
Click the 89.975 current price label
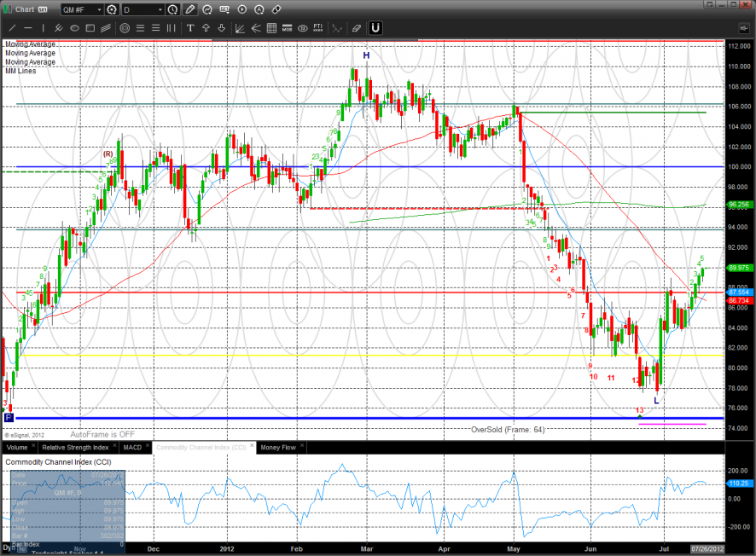tap(739, 267)
